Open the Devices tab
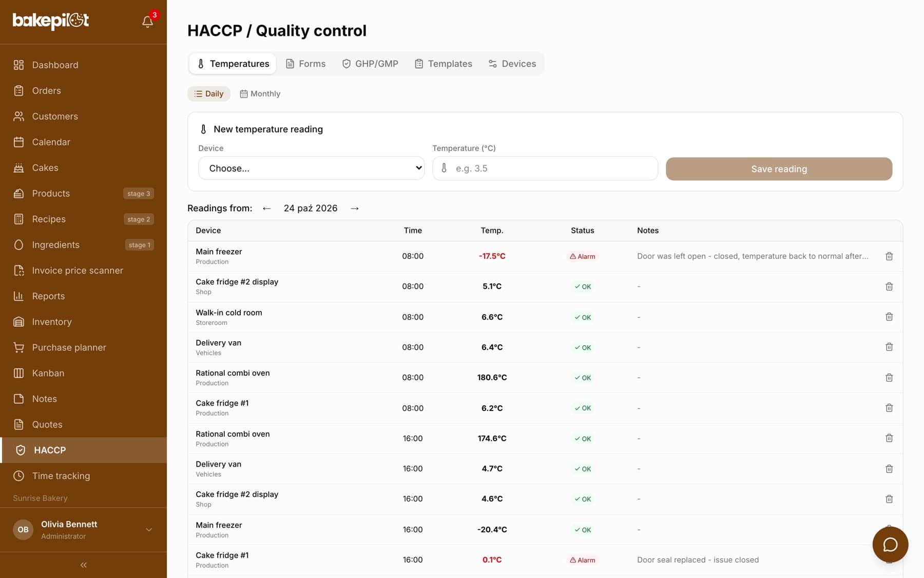 click(512, 64)
